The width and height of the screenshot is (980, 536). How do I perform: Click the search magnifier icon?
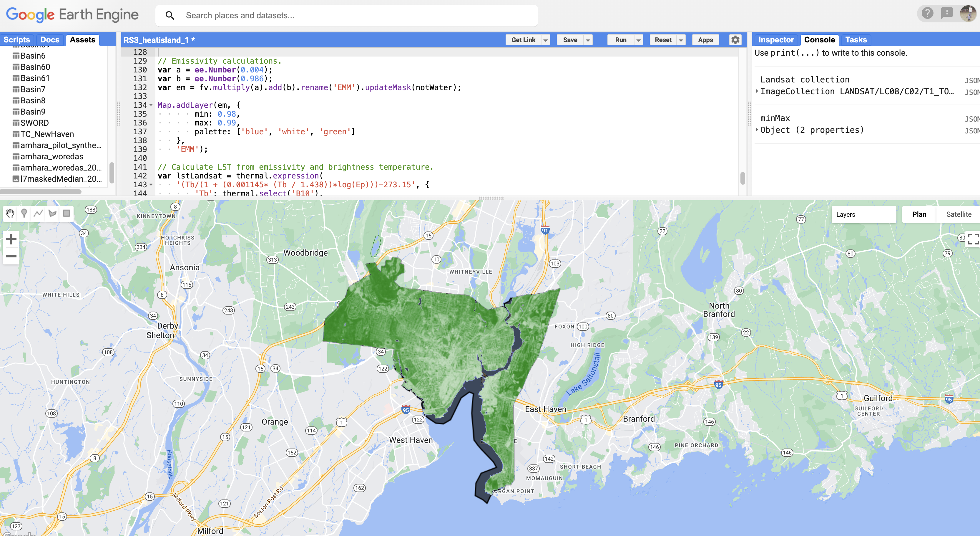coord(170,15)
